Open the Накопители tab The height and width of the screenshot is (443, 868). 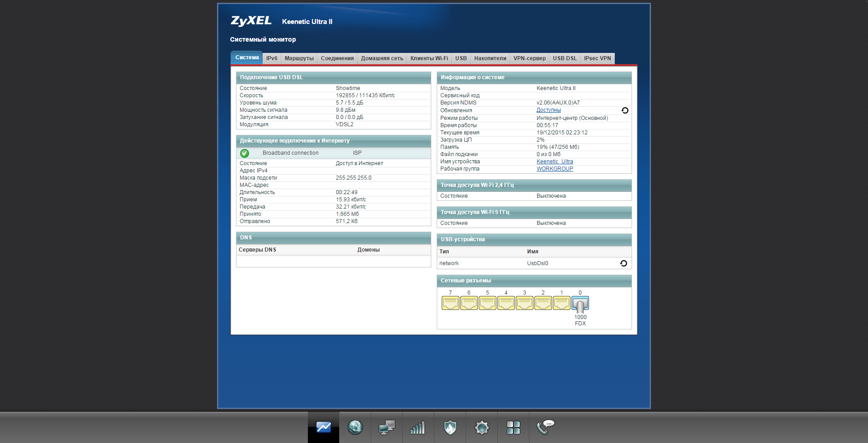pos(490,58)
